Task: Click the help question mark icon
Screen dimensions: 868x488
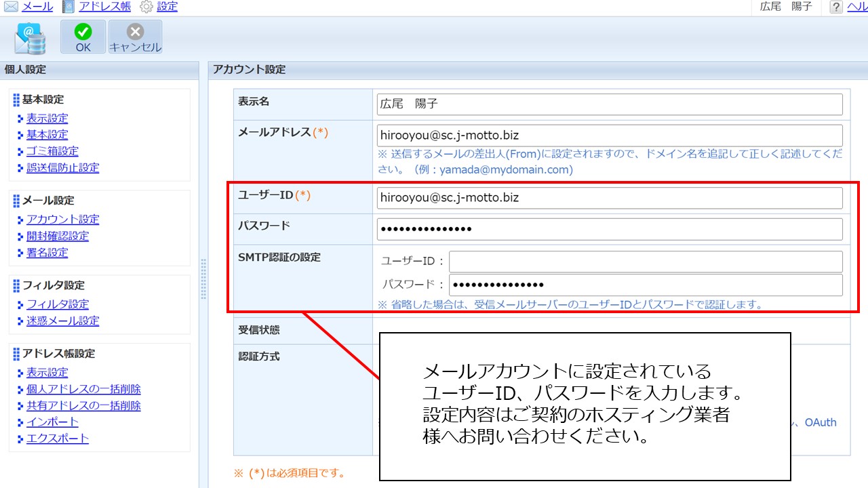Action: pos(836,7)
